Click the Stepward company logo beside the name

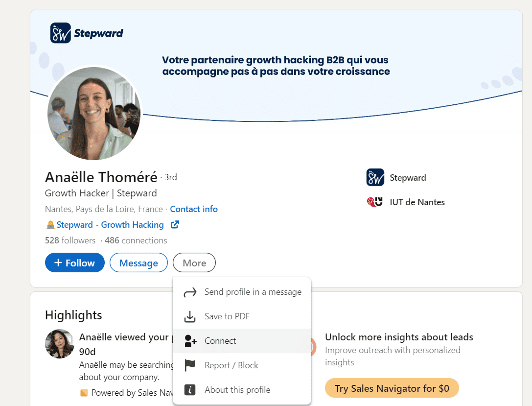point(375,178)
